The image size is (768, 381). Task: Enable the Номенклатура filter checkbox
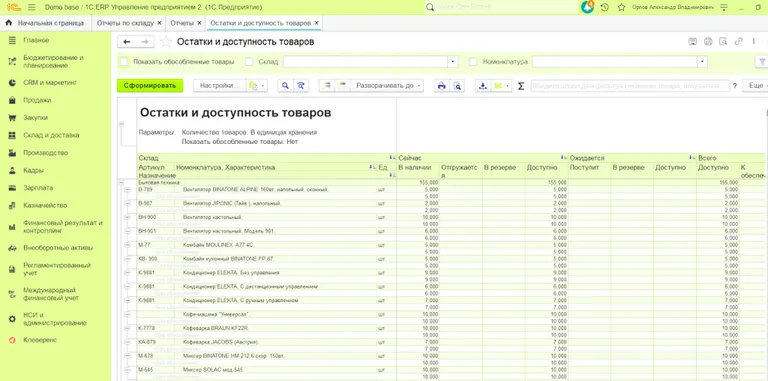(x=473, y=62)
